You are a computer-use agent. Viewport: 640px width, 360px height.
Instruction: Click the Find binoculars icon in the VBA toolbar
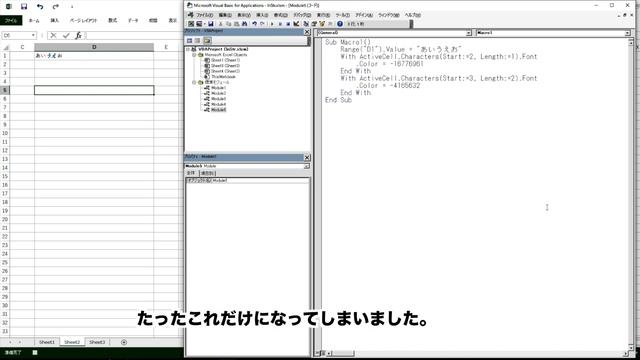pos(244,24)
